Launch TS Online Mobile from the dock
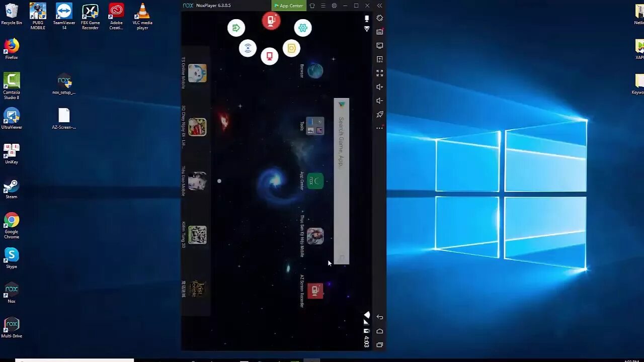The height and width of the screenshot is (362, 644). 197,73
